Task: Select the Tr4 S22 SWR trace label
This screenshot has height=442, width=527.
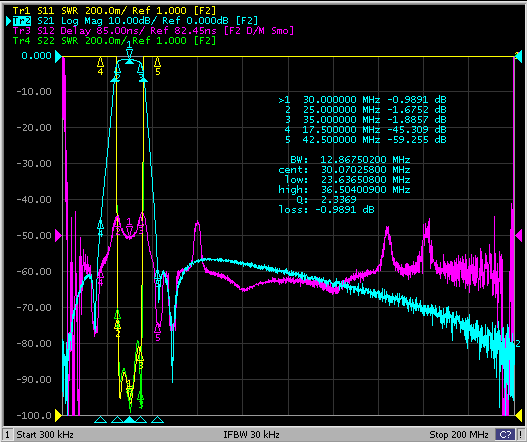Action: coord(114,41)
